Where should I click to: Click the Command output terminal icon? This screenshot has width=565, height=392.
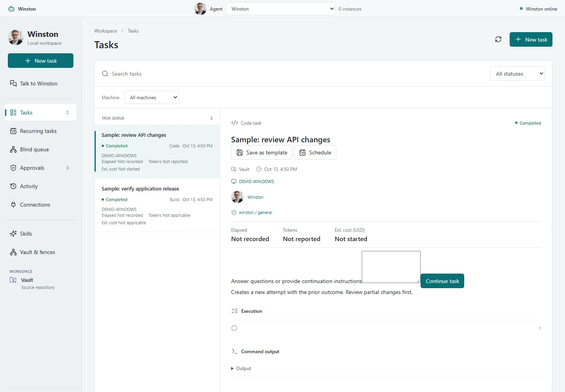coord(235,351)
